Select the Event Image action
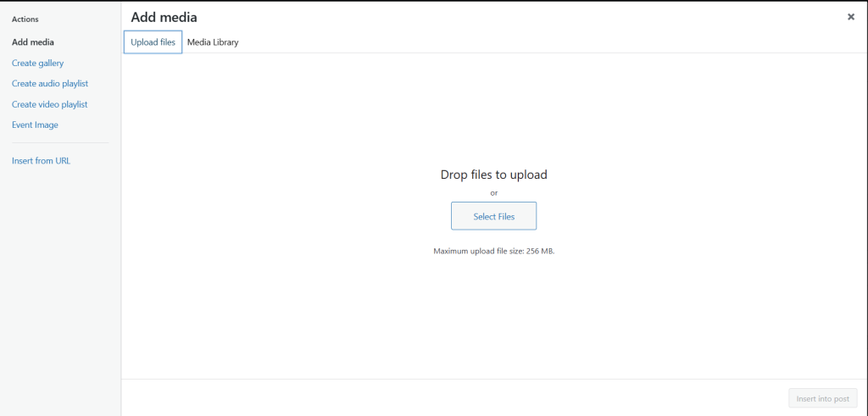This screenshot has width=868, height=416. point(35,125)
